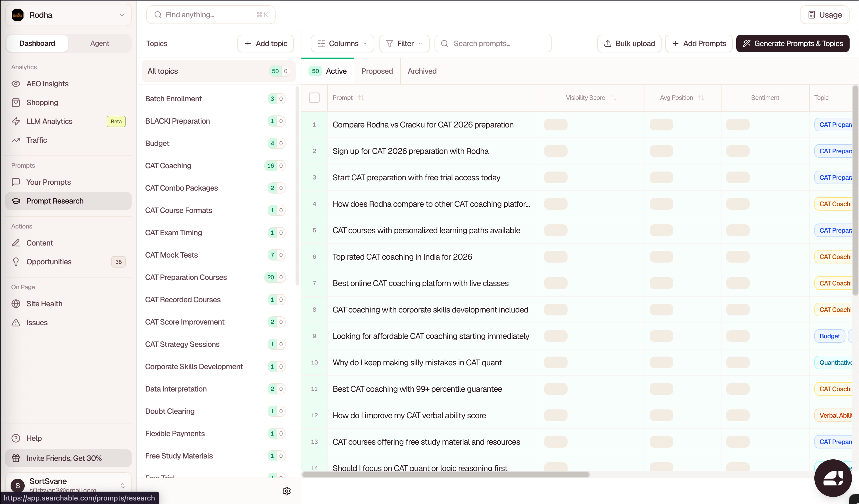Image resolution: width=859 pixels, height=504 pixels.
Task: Select the Archived prompts tab
Action: [422, 71]
